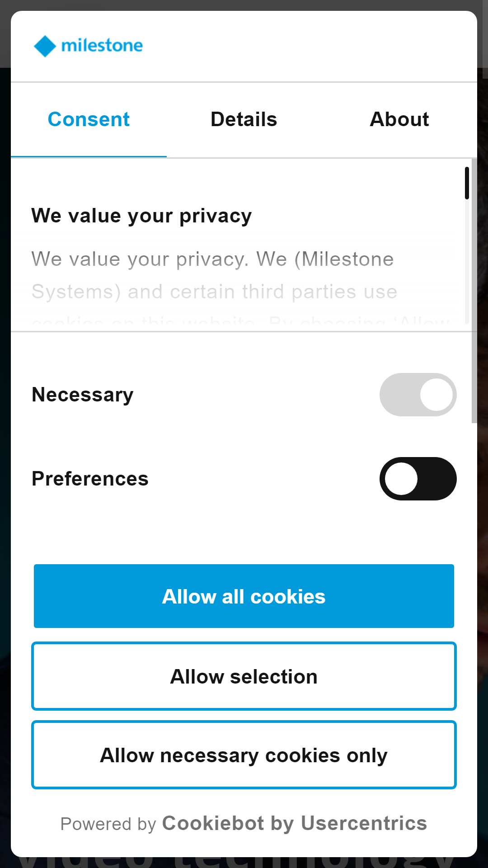Image resolution: width=488 pixels, height=868 pixels.
Task: Click the background page text below dialog
Action: click(244, 863)
